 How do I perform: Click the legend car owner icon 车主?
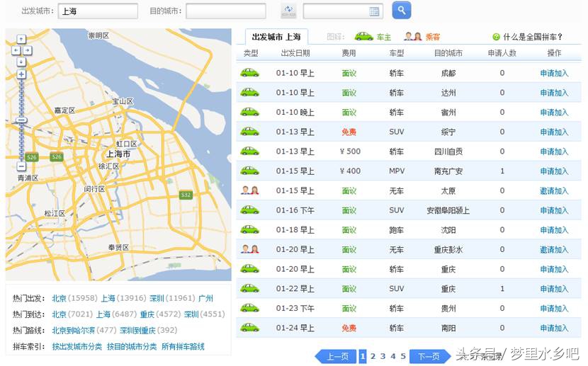pyautogui.click(x=363, y=36)
